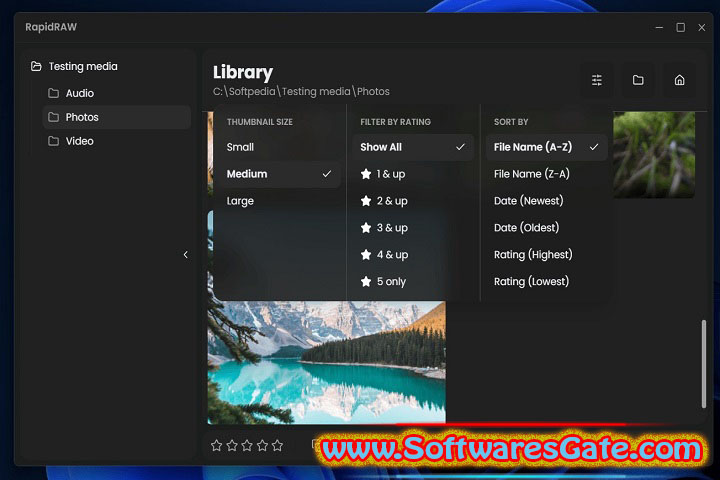Image resolution: width=720 pixels, height=480 pixels.
Task: Open the view options sliders icon
Action: (x=596, y=80)
